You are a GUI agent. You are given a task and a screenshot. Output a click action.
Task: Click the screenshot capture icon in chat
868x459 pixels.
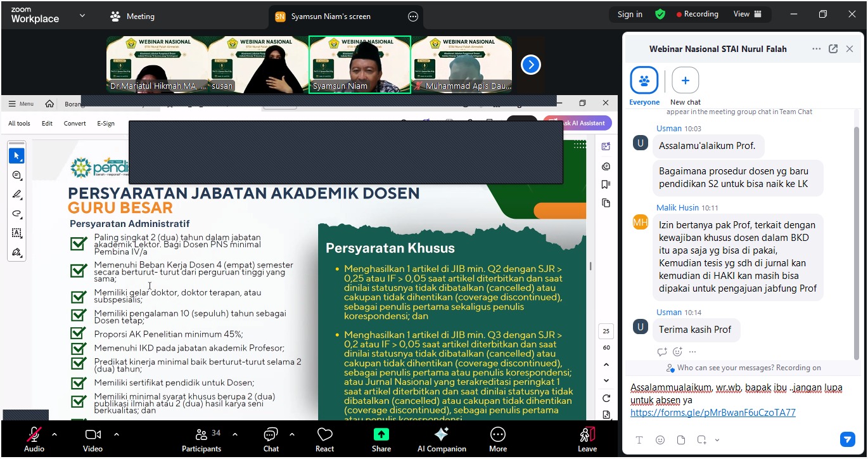click(x=701, y=440)
